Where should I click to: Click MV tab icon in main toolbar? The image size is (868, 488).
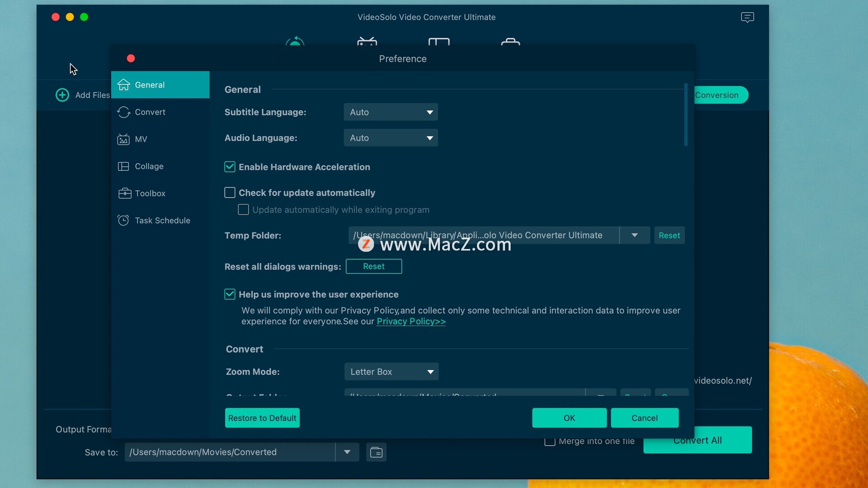point(367,41)
